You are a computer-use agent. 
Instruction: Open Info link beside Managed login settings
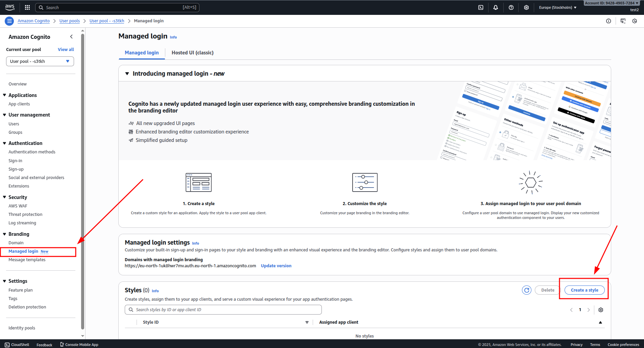point(196,243)
